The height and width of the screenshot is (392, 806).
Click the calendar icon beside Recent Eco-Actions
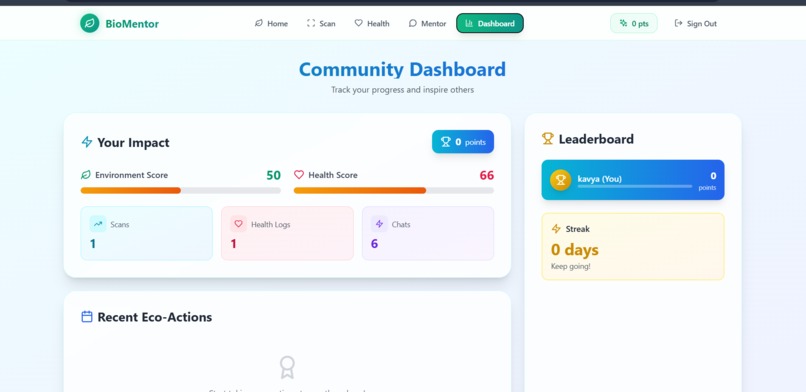87,316
